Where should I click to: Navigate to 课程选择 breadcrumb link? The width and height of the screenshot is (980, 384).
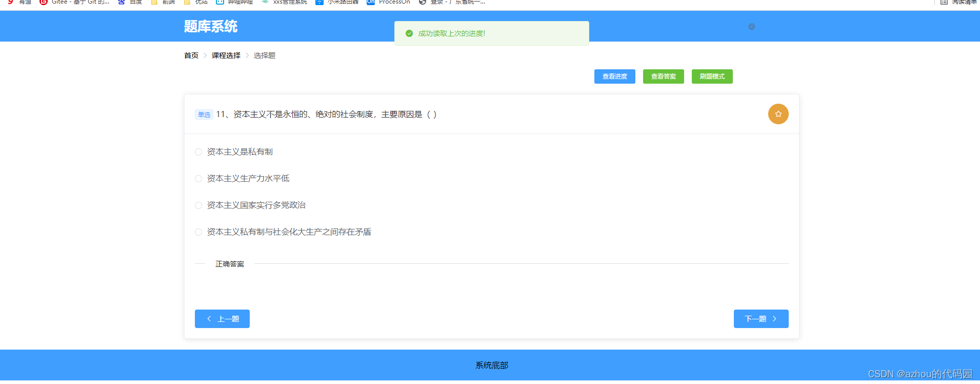coord(226,55)
